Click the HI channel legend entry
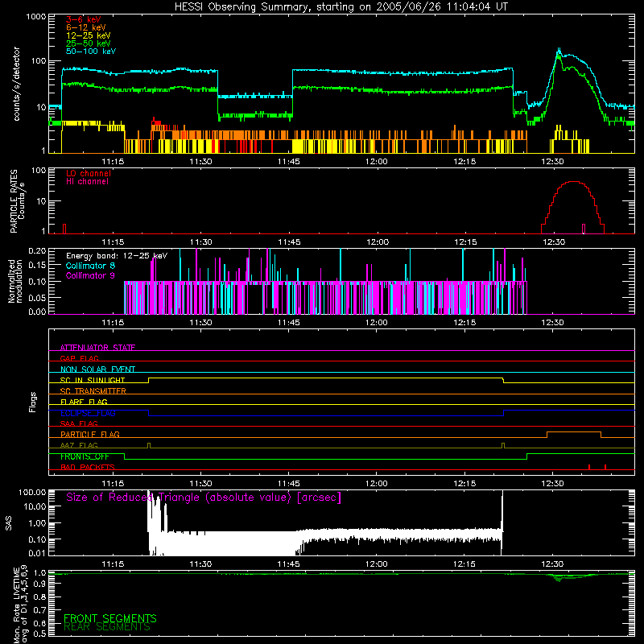 (87, 182)
